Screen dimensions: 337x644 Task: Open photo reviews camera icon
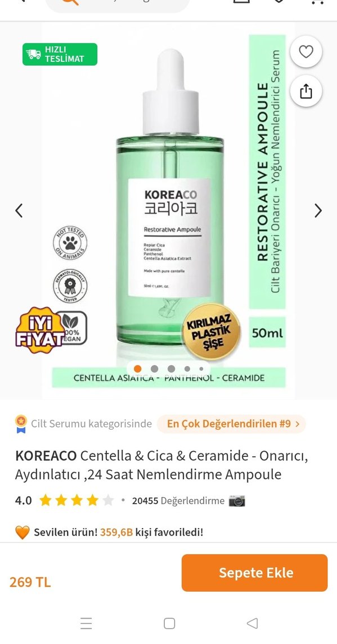[237, 501]
